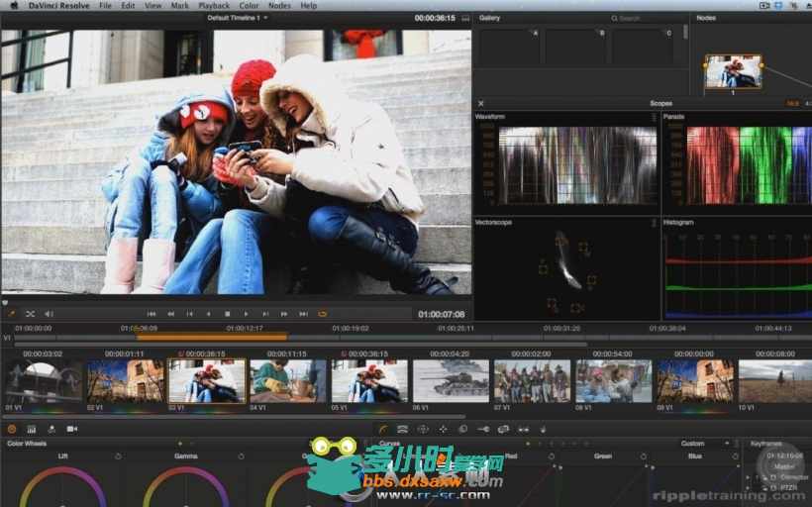The width and height of the screenshot is (812, 507).
Task: Click the Gallery vertical scrollbar
Action: (x=685, y=32)
